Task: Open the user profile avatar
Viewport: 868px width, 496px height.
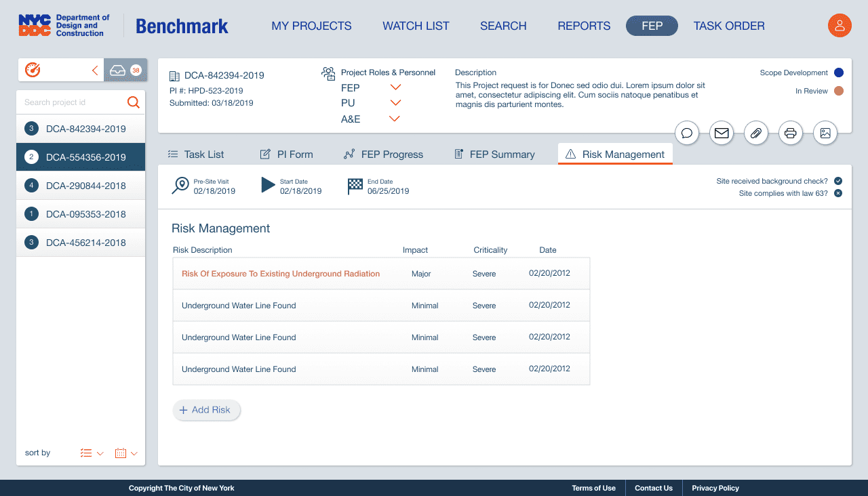Action: [x=840, y=26]
